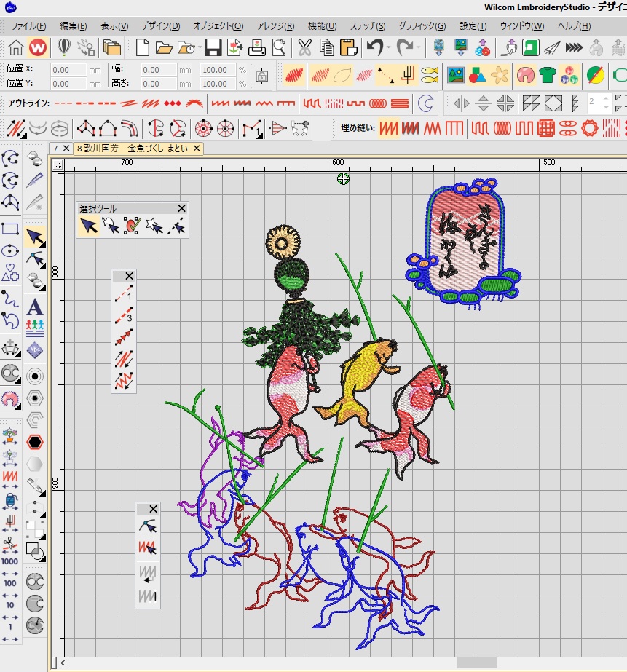The image size is (627, 672).
Task: Open the ヘルプ(H) menu
Action: pyautogui.click(x=574, y=26)
